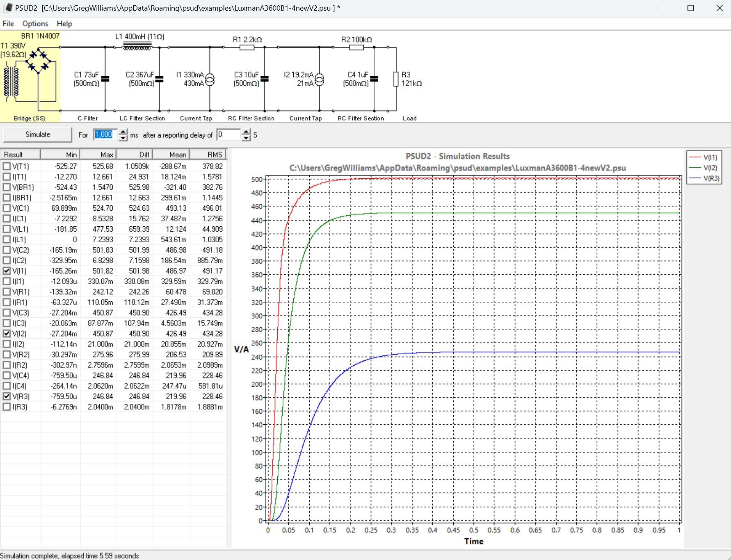Select the R3 121kΩ load resistor symbol
The width and height of the screenshot is (731, 560).
[x=396, y=79]
